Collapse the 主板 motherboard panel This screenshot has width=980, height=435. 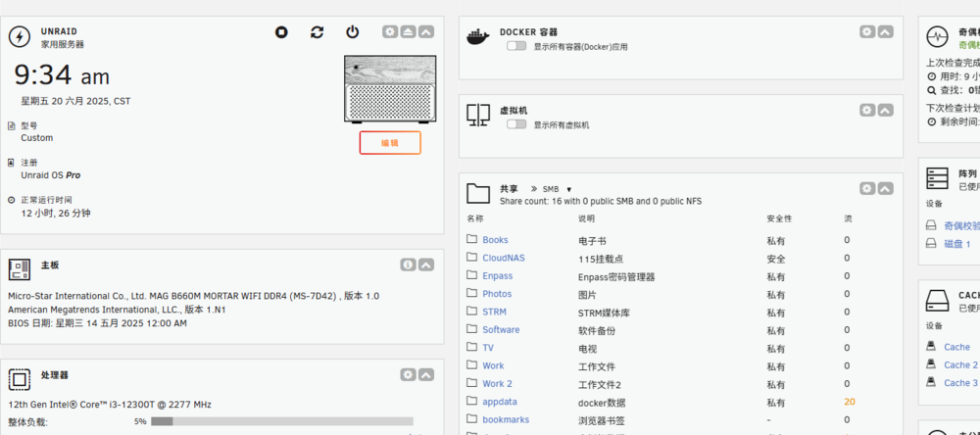coord(426,265)
